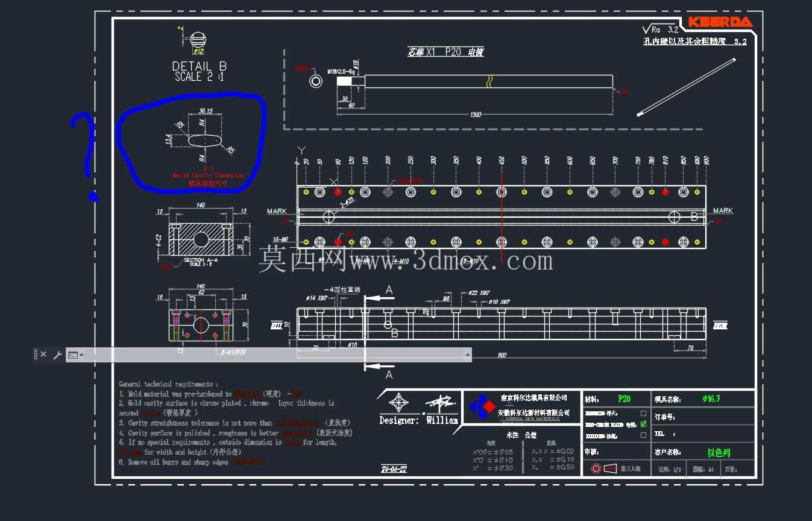Screen dimensions: 812x521
Task: Expand recent commands dropdown arrow
Action: [81, 355]
